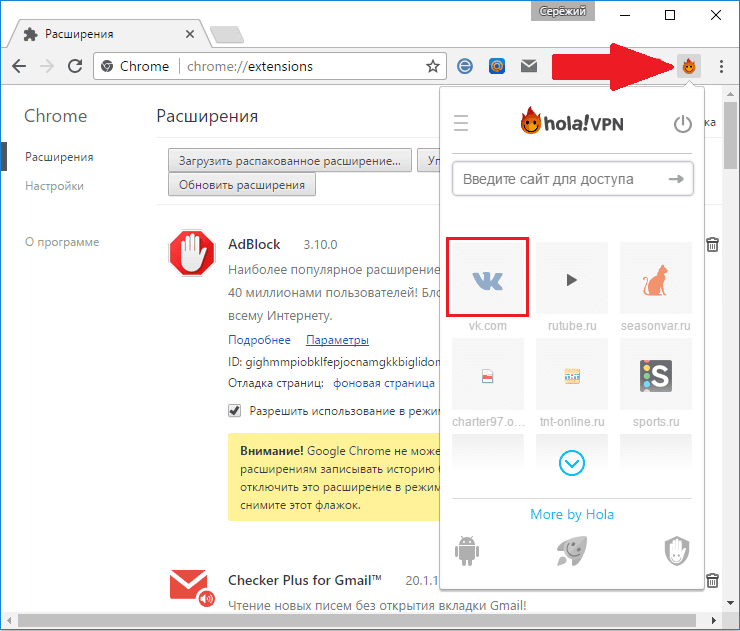Open the Hola VPN extension icon

tap(689, 66)
